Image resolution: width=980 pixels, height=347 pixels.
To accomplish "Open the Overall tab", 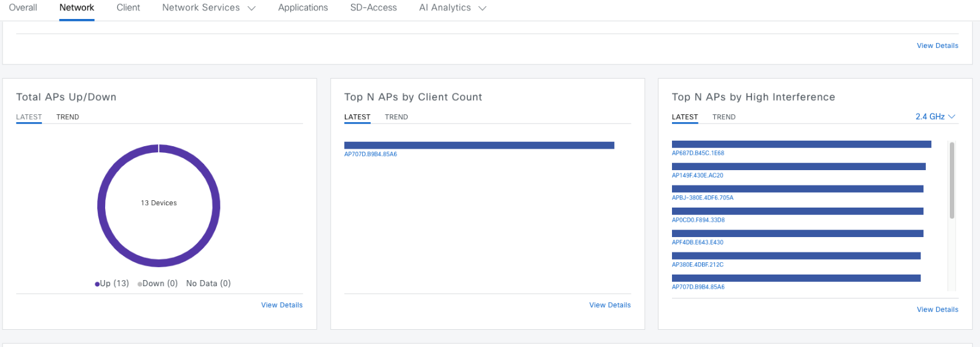I will [x=23, y=8].
